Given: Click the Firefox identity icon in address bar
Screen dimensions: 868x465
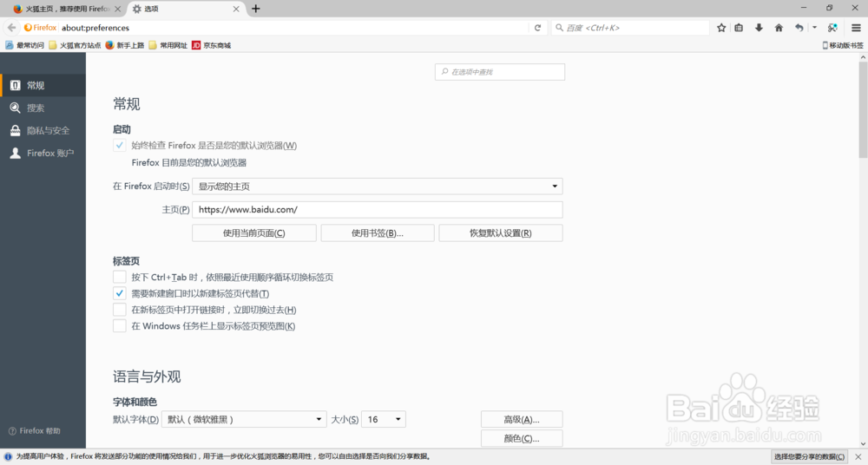Looking at the screenshot, I should pyautogui.click(x=41, y=28).
